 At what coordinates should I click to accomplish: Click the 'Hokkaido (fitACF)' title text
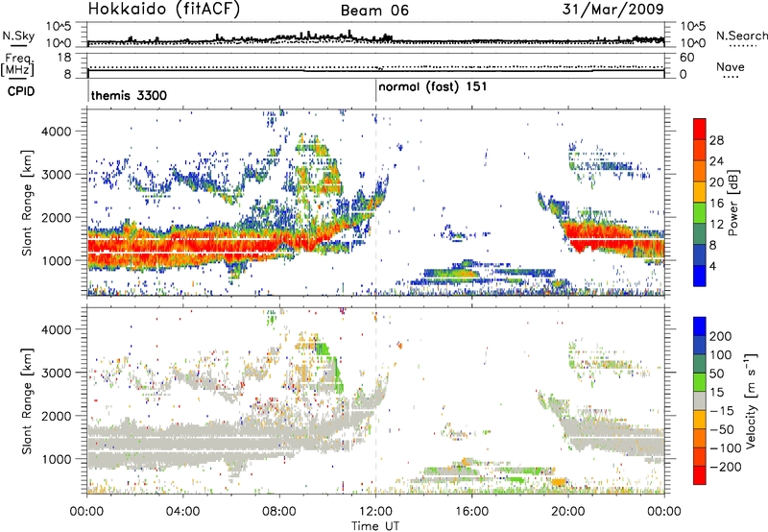[x=164, y=10]
